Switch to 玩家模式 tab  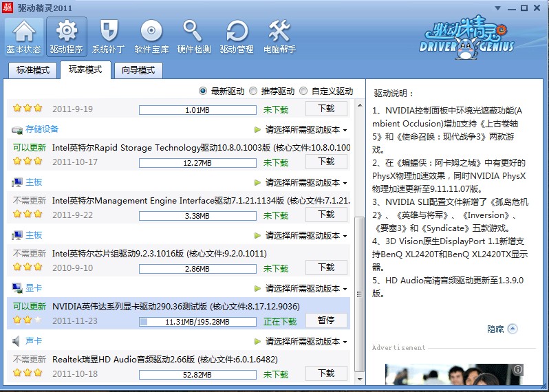click(85, 69)
